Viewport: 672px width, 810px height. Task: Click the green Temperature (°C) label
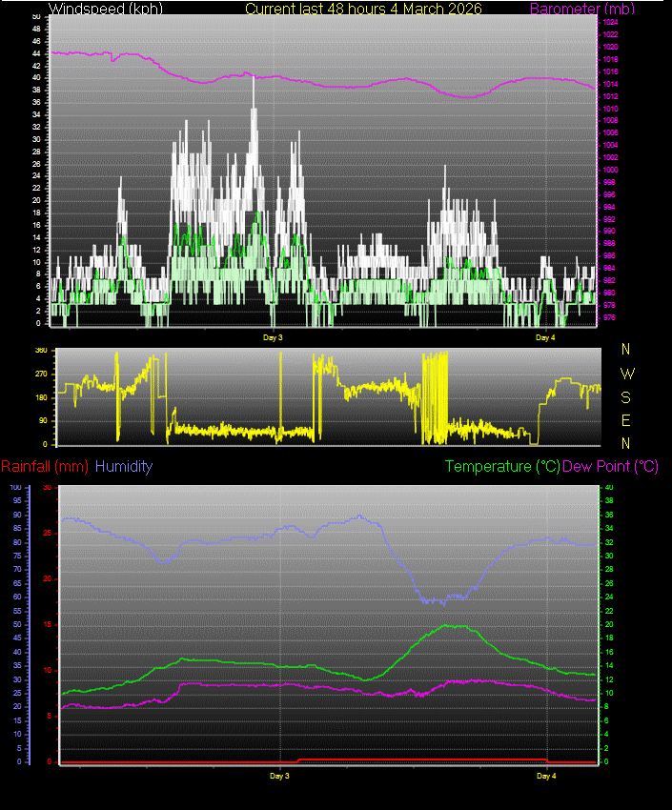tap(502, 467)
